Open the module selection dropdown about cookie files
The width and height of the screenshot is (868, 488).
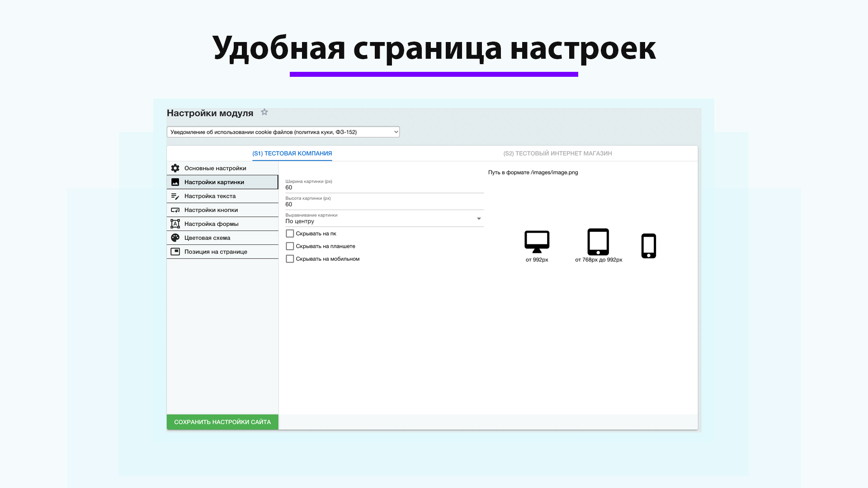click(283, 131)
